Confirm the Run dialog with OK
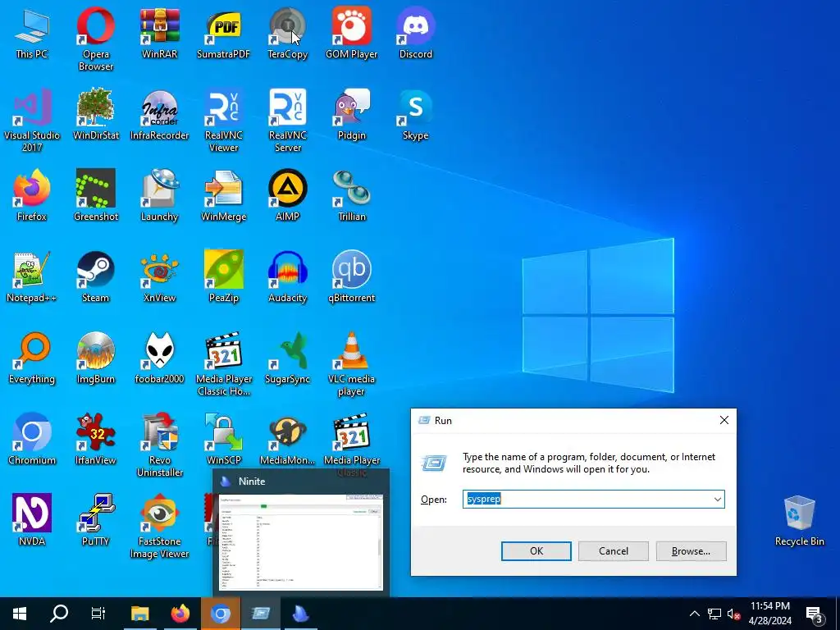Viewport: 840px width, 630px height. tap(536, 551)
